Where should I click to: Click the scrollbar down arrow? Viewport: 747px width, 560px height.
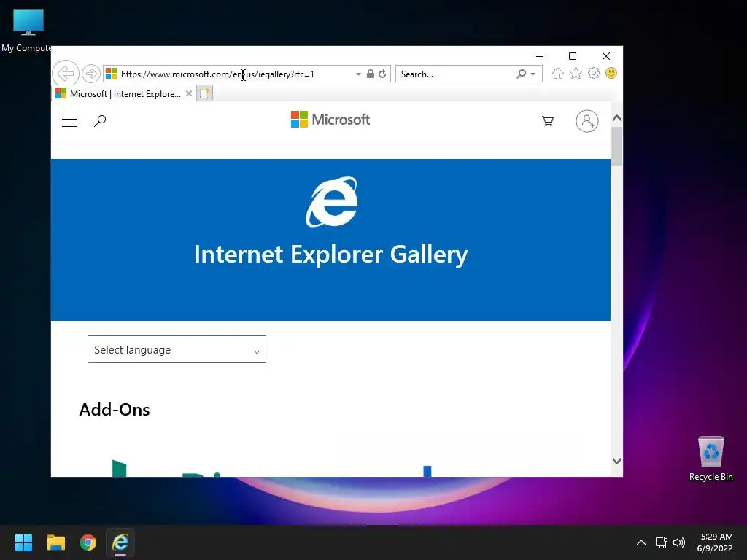(616, 461)
